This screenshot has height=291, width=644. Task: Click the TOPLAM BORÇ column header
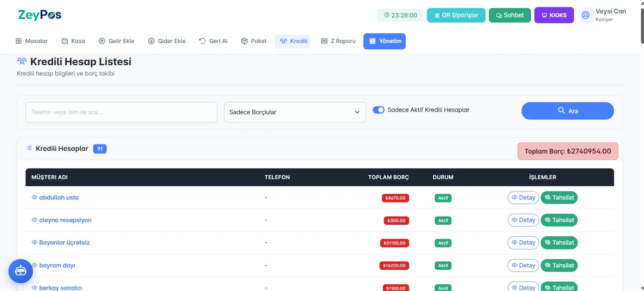coord(388,177)
